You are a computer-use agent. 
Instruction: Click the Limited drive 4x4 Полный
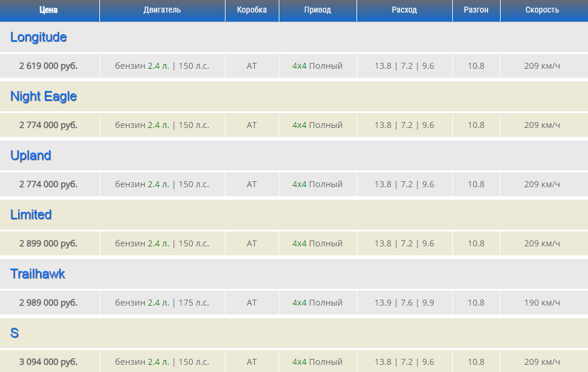(x=318, y=244)
